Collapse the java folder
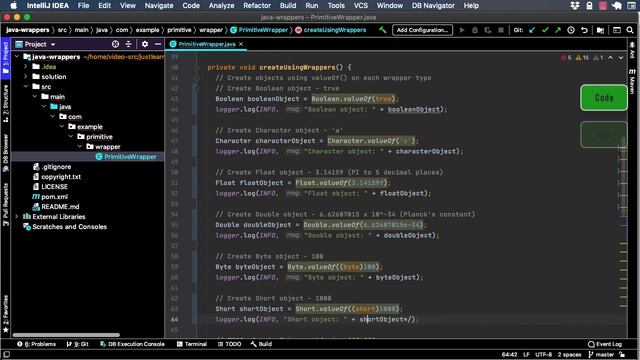 (44, 107)
